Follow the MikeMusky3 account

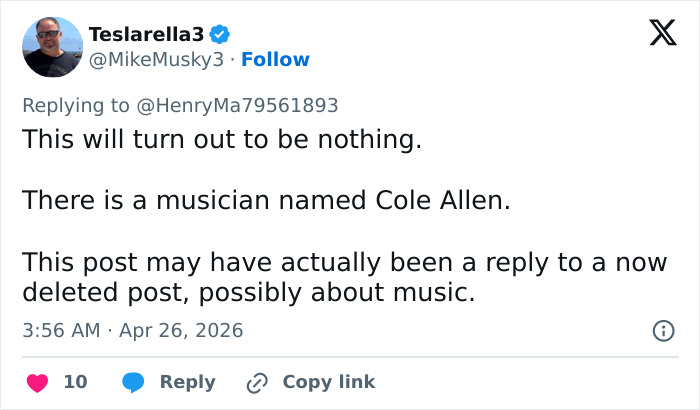(x=275, y=60)
